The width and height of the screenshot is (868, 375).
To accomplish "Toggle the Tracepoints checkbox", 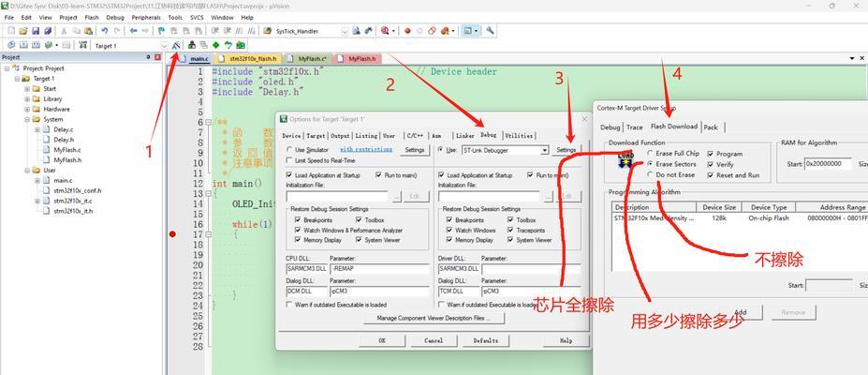I will (x=510, y=230).
